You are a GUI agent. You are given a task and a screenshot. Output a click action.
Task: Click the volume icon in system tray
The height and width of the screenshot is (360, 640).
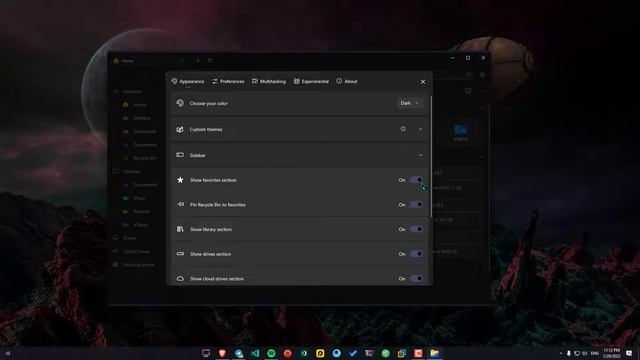(x=584, y=353)
